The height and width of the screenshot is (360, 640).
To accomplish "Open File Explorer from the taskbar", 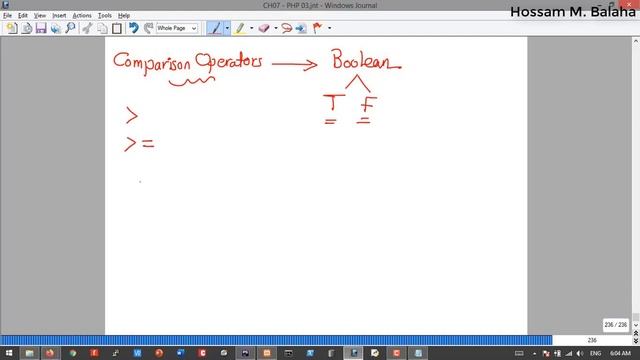I will [x=29, y=353].
